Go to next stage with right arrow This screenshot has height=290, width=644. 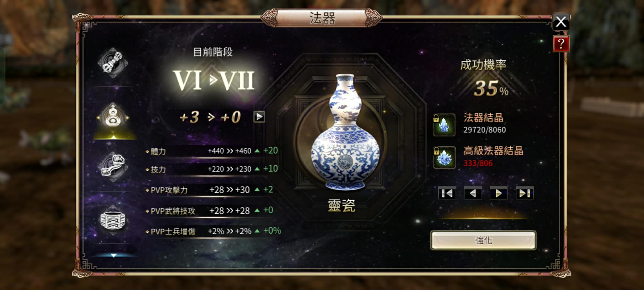click(498, 193)
